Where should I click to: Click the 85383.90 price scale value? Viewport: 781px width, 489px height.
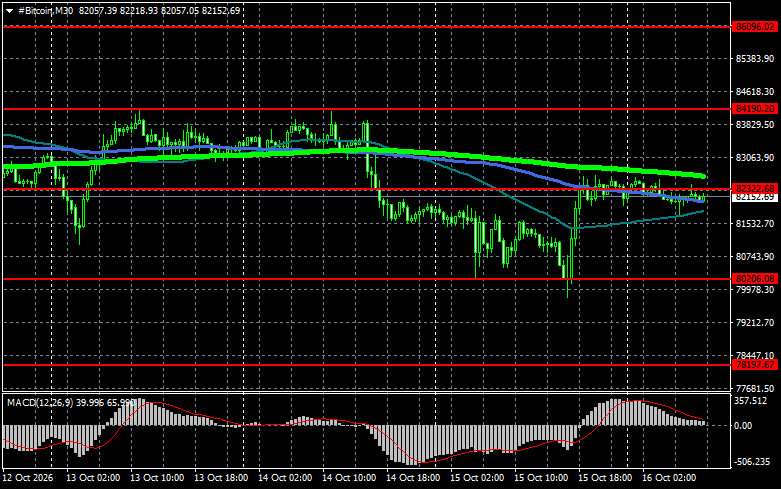[755, 59]
